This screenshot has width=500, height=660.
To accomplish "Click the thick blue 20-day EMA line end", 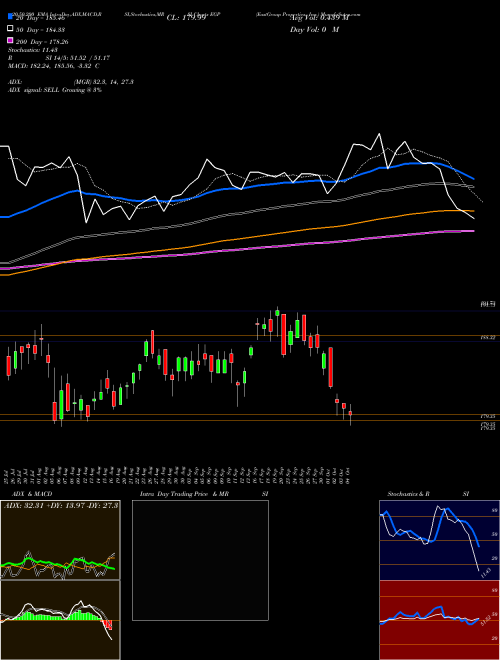I will point(473,178).
